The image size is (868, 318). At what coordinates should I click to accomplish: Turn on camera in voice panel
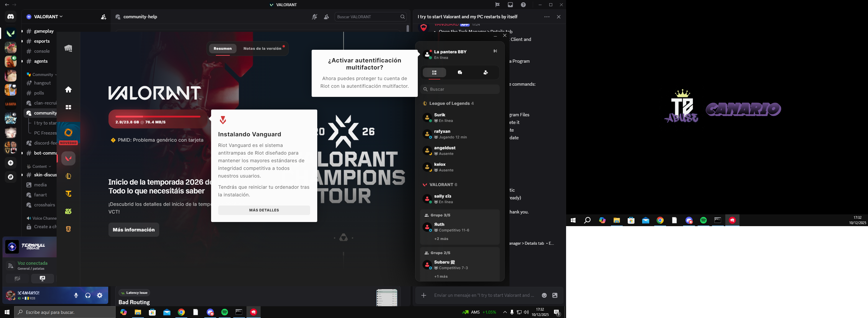tap(17, 279)
